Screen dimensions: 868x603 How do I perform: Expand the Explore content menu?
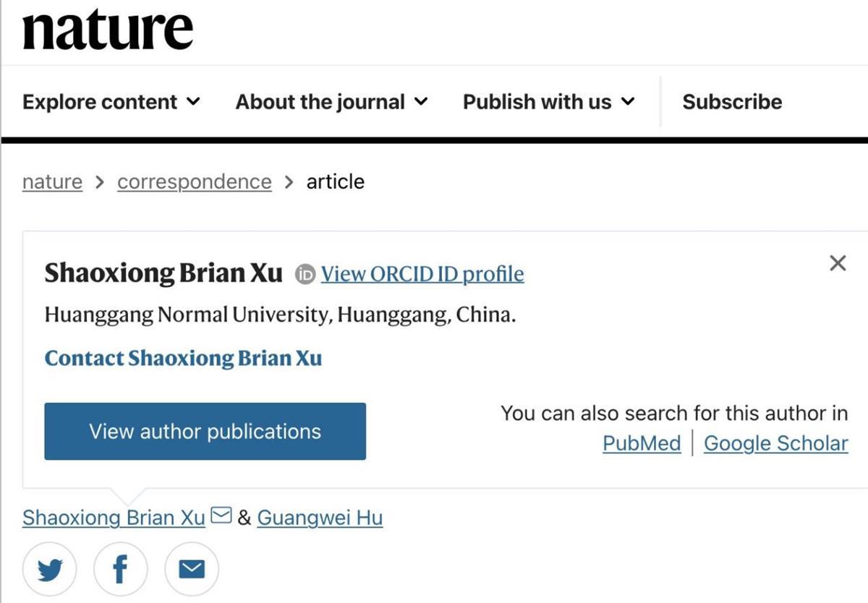click(x=111, y=102)
